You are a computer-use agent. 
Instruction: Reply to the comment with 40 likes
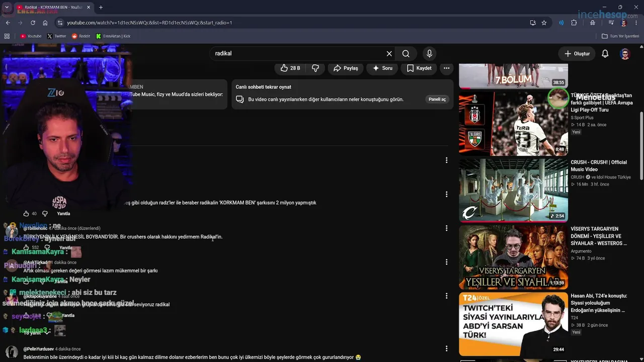63,214
